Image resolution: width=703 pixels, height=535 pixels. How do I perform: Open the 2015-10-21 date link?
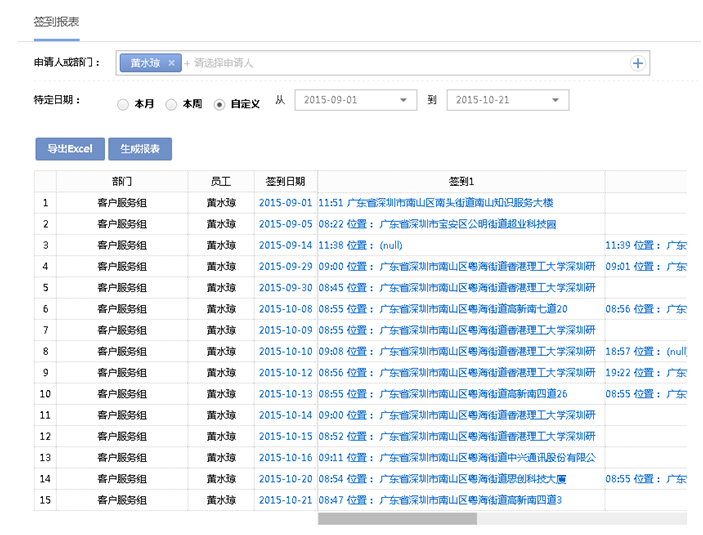tap(286, 500)
